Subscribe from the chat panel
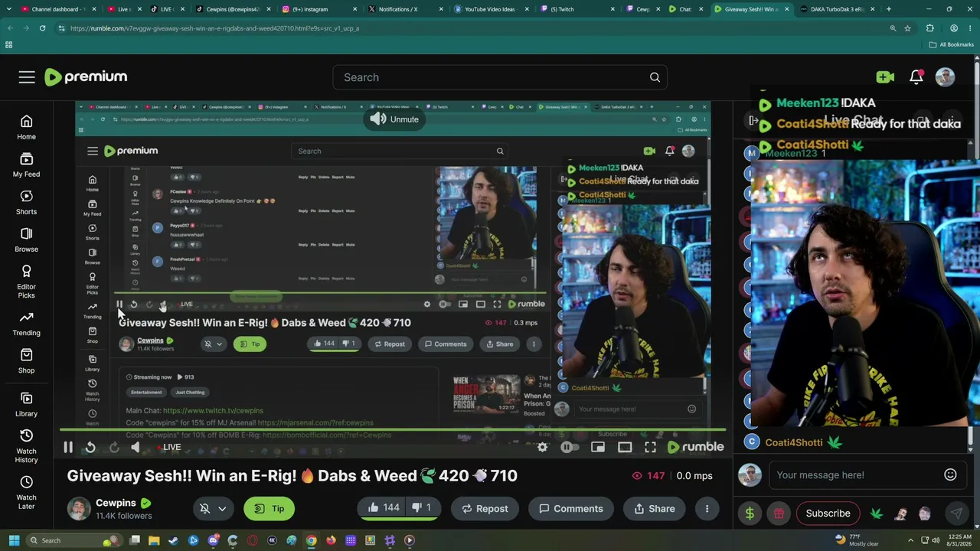 [x=828, y=514]
